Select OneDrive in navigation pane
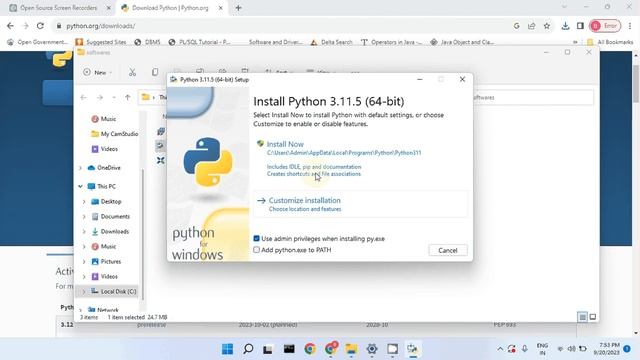640x360 pixels. (104, 168)
